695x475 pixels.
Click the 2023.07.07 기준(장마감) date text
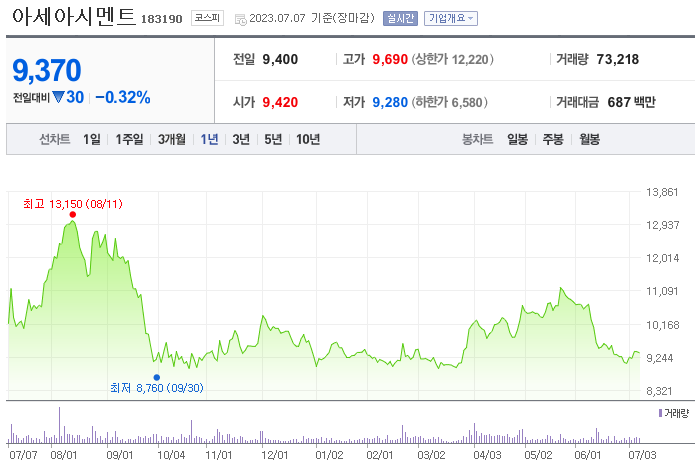312,18
